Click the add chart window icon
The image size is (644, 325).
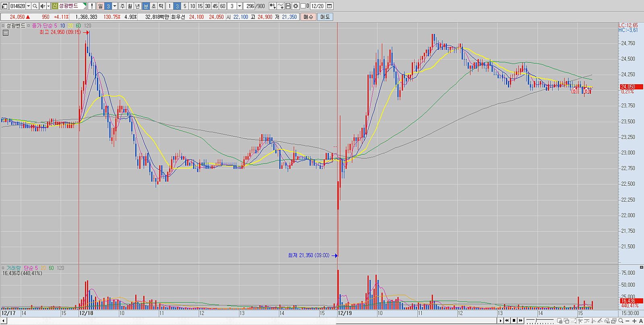(560, 321)
